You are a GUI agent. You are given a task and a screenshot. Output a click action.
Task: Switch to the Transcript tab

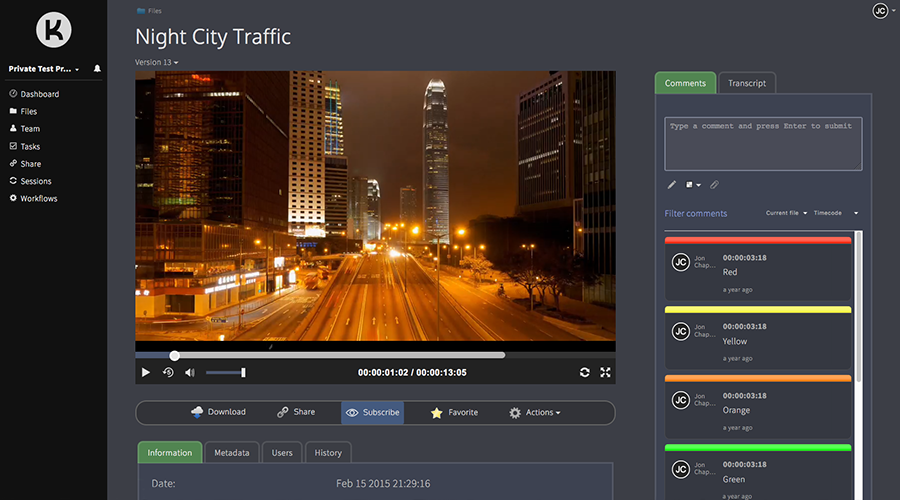coord(747,83)
